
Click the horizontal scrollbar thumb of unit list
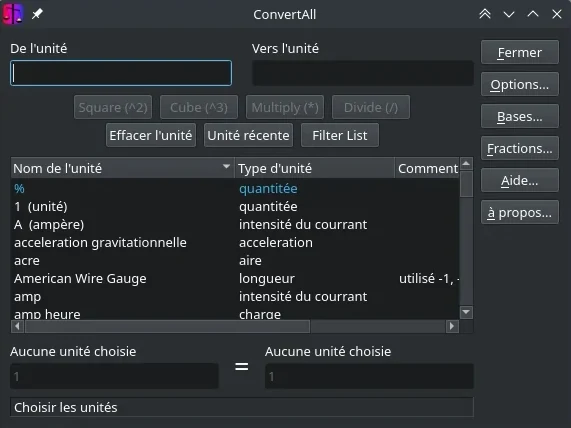pos(168,326)
